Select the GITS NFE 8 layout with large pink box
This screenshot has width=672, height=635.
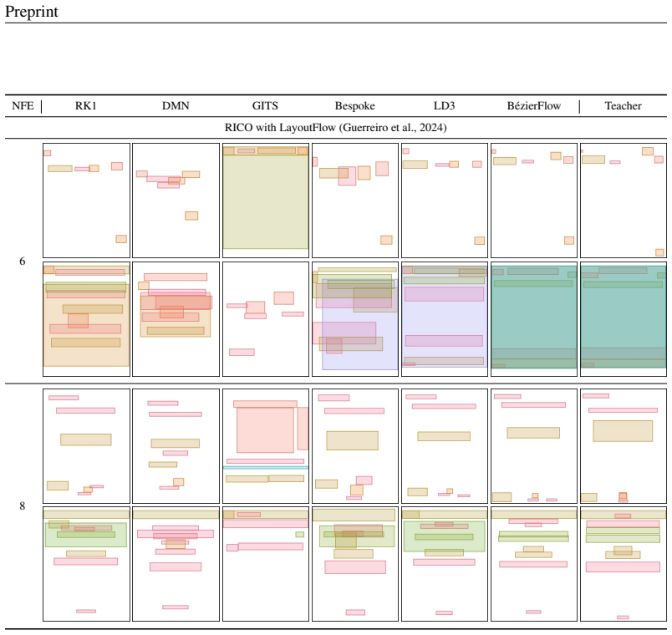(x=266, y=446)
